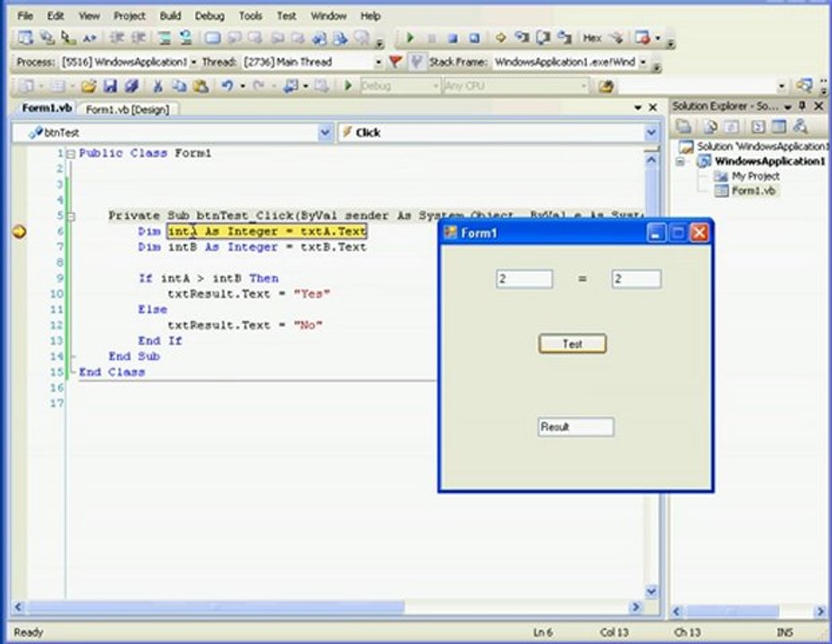Select the Solution 'WindowsApplication1' node
832x644 pixels.
[761, 147]
